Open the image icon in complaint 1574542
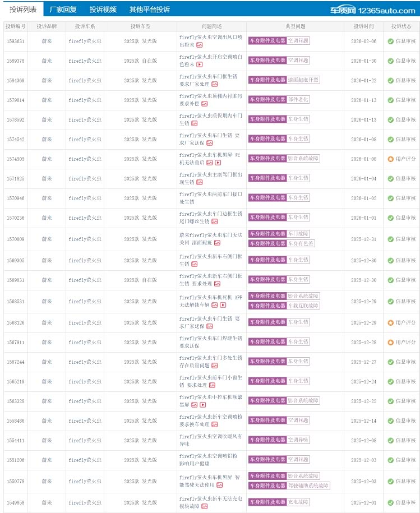The image size is (420, 513). [210, 144]
